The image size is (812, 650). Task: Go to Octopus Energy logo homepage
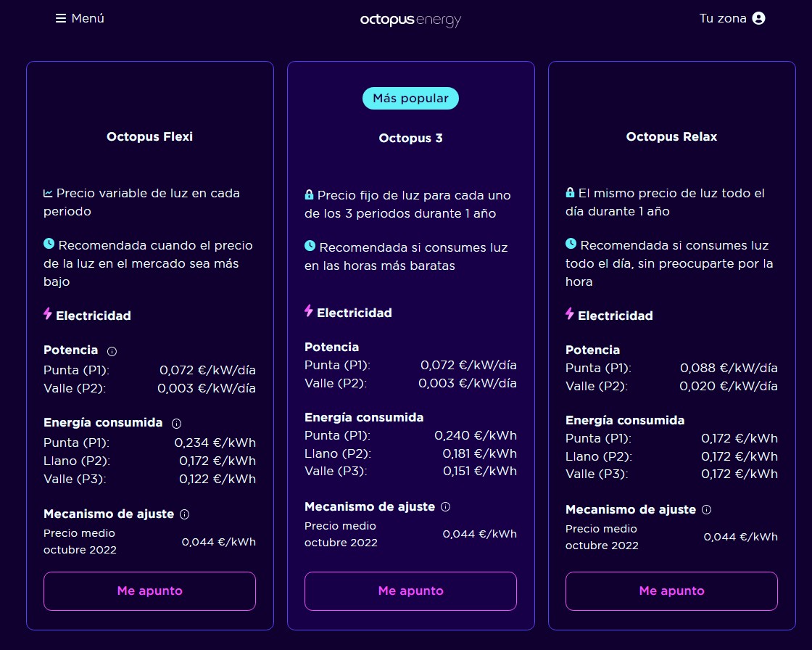[410, 20]
